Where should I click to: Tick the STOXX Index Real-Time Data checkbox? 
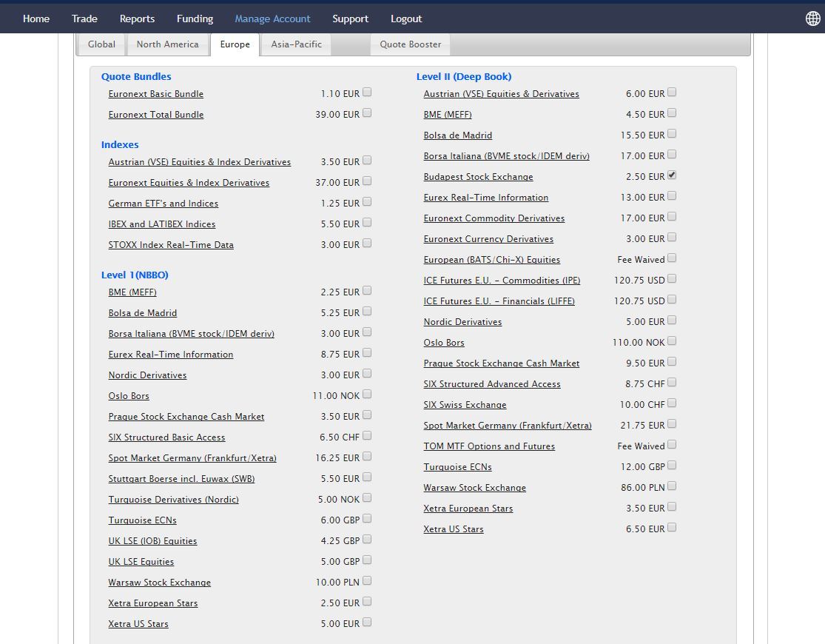click(x=367, y=244)
